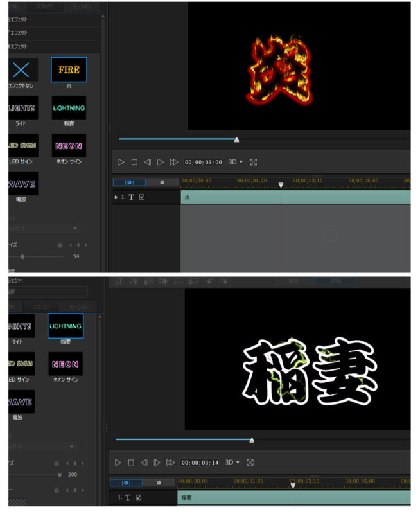The width and height of the screenshot is (420, 514).
Task: Open the 3D dropdown beside timecode 00;00;03;00
Action: click(236, 163)
